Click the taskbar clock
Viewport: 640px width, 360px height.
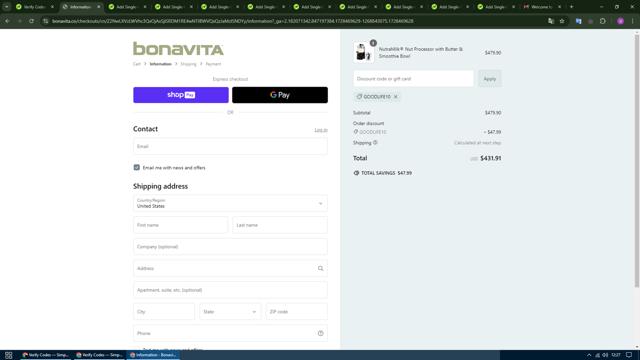tap(616, 355)
